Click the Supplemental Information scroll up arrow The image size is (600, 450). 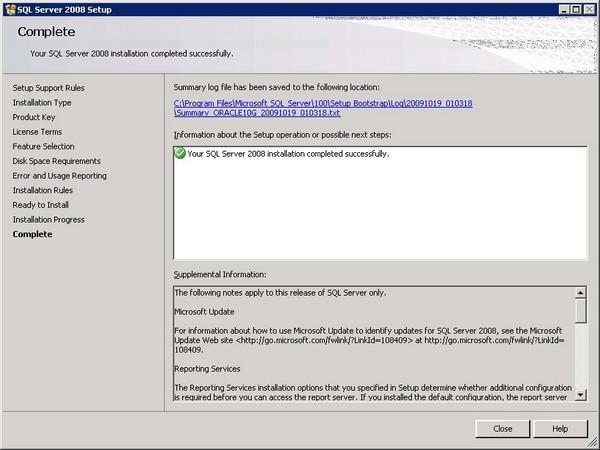(x=580, y=292)
